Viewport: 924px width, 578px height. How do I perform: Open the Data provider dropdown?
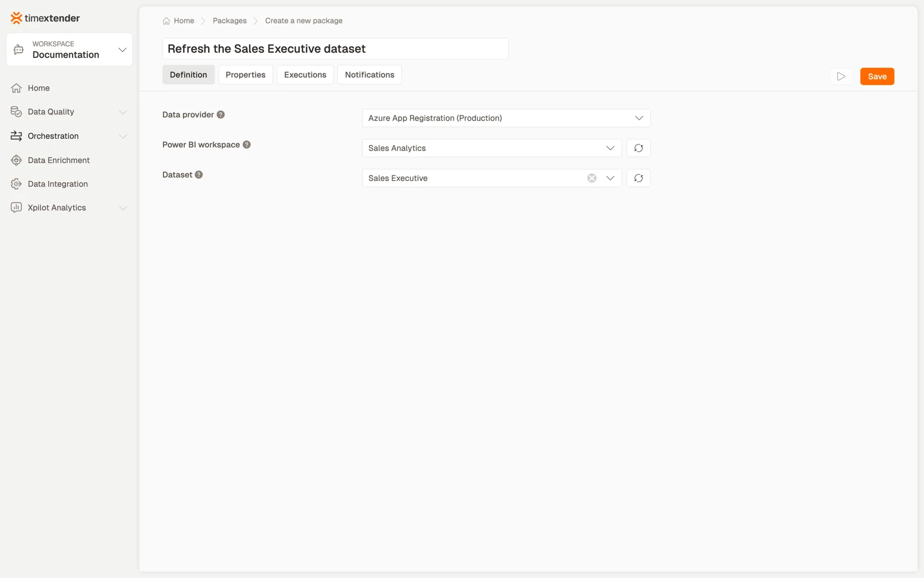(x=506, y=118)
